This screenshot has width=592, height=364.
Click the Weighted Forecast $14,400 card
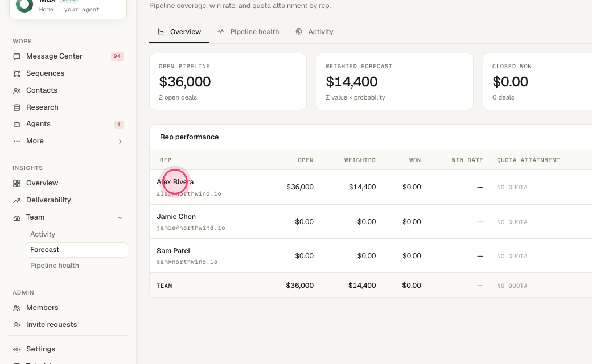coord(394,81)
